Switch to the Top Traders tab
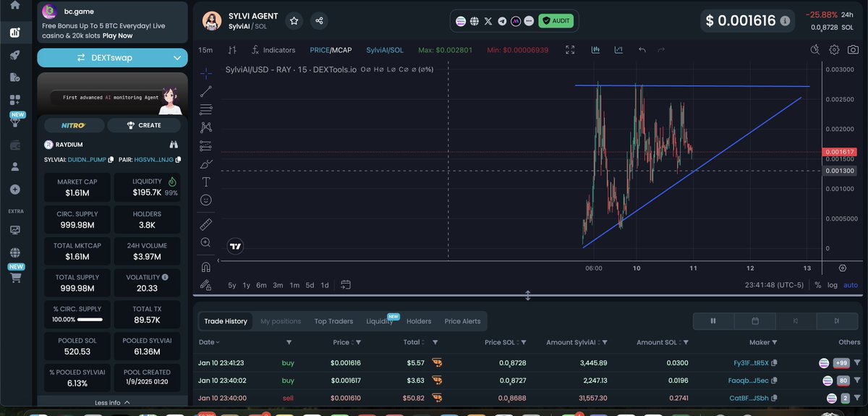Viewport: 868px width, 416px height. [x=333, y=321]
